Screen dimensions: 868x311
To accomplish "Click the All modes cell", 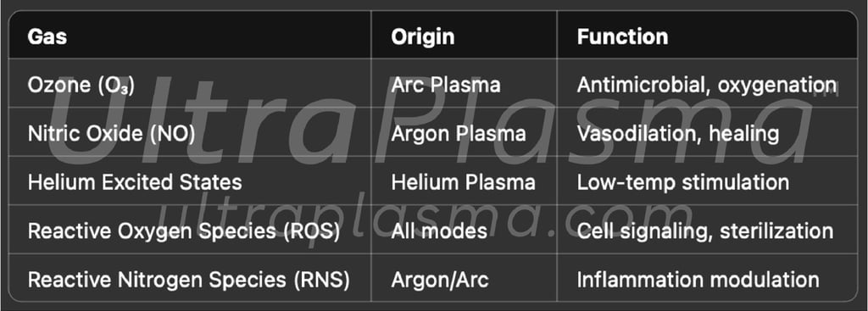I will (464, 229).
